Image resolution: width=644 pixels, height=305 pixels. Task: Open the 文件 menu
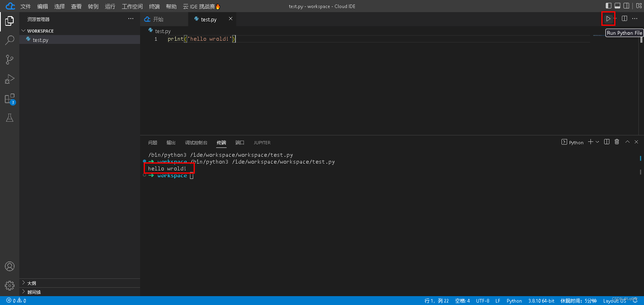point(26,6)
